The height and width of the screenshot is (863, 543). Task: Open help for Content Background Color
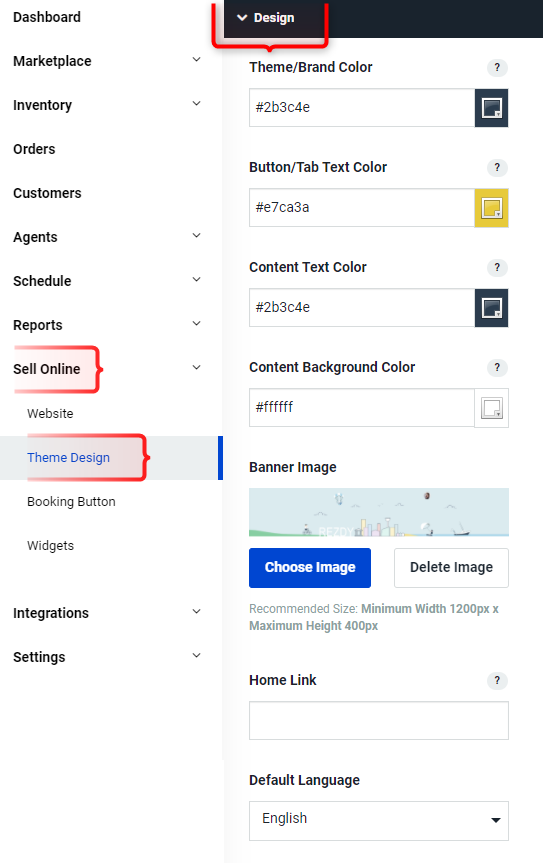[x=497, y=367]
